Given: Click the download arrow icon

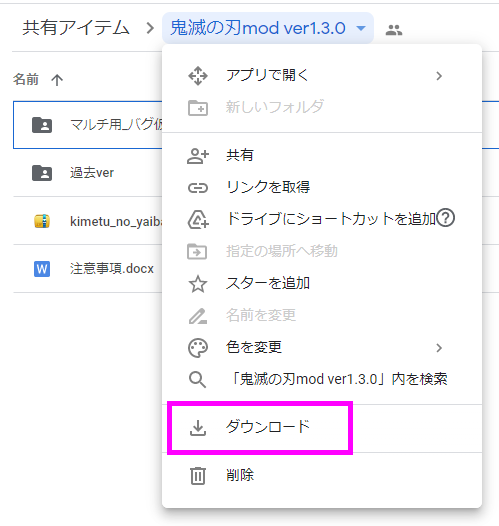Looking at the screenshot, I should [198, 428].
